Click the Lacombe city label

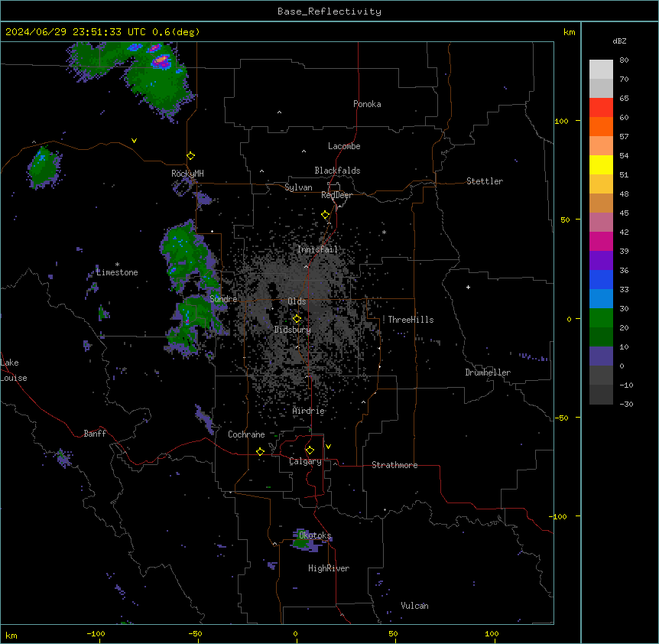(x=344, y=146)
